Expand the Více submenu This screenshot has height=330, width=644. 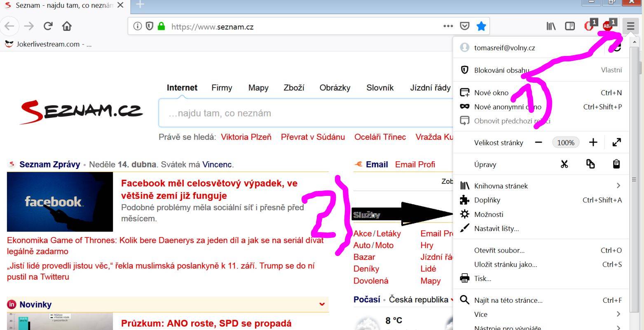point(541,314)
